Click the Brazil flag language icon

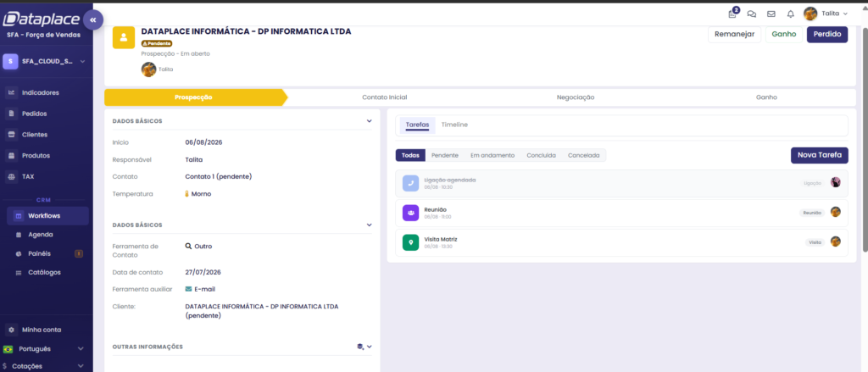[8, 349]
